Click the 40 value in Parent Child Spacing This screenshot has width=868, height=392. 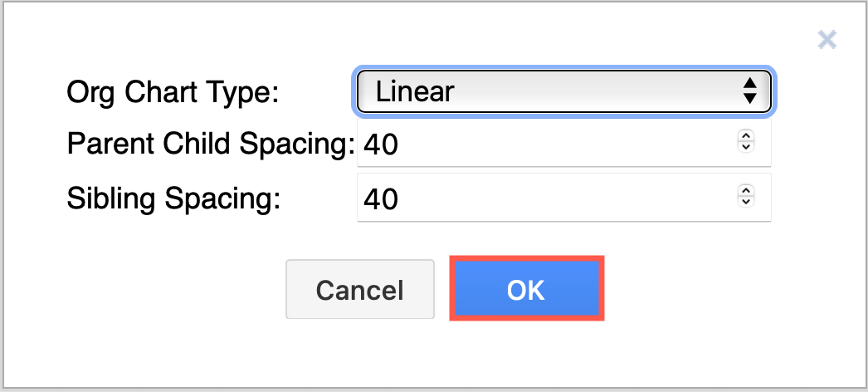click(382, 145)
